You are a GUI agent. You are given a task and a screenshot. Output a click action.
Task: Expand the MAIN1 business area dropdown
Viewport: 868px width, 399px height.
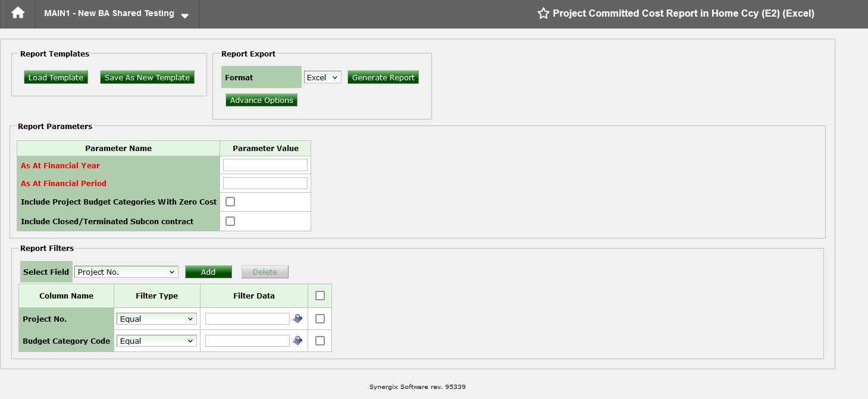point(184,14)
